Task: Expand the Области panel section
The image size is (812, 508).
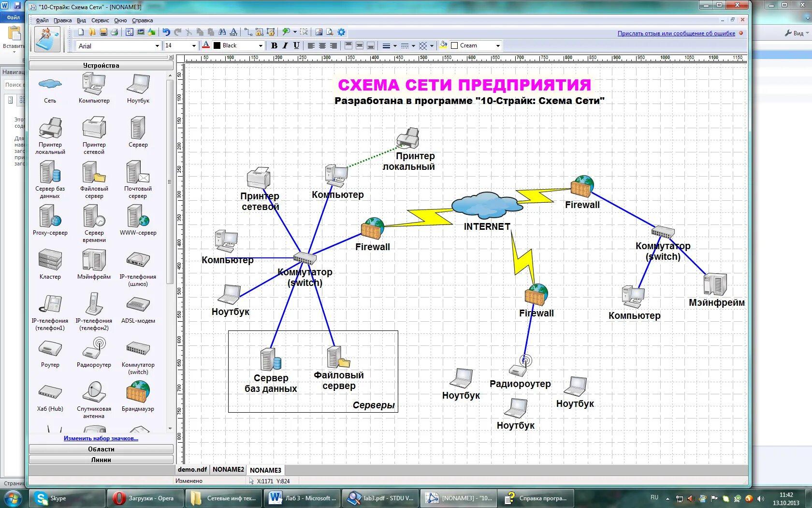Action: [101, 449]
